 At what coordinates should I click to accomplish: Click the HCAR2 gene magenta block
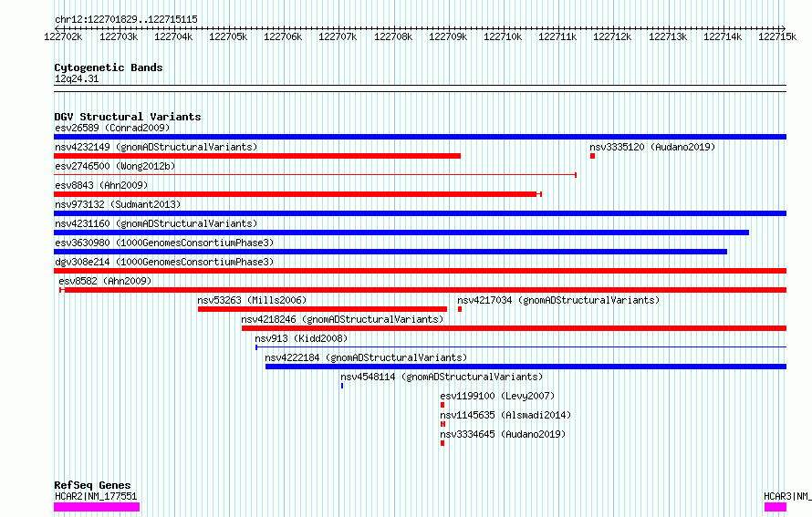tap(97, 507)
